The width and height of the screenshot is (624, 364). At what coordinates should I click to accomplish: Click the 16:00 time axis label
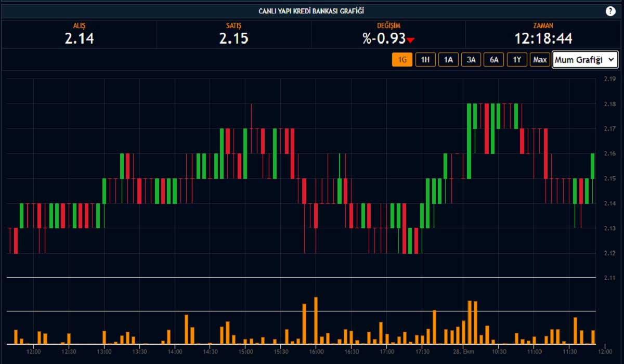(x=316, y=352)
